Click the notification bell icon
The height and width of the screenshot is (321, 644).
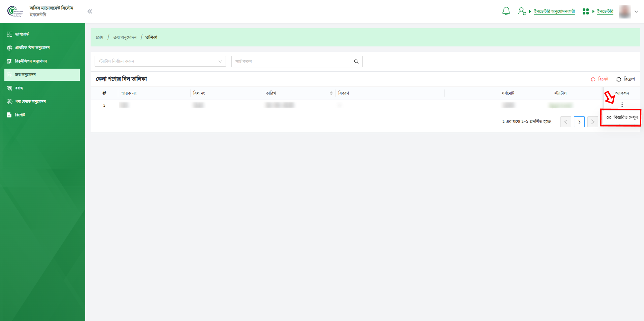pyautogui.click(x=506, y=11)
